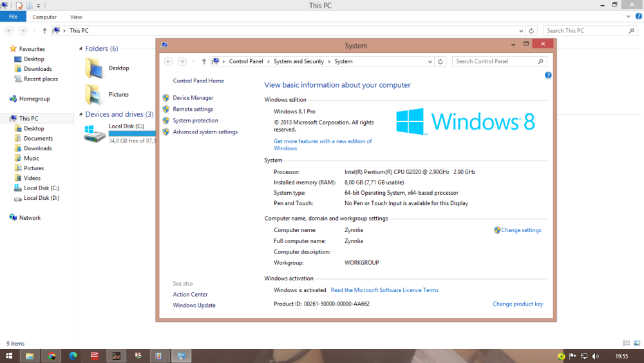Open Google Chrome from the taskbar
644x363 pixels.
(52, 356)
